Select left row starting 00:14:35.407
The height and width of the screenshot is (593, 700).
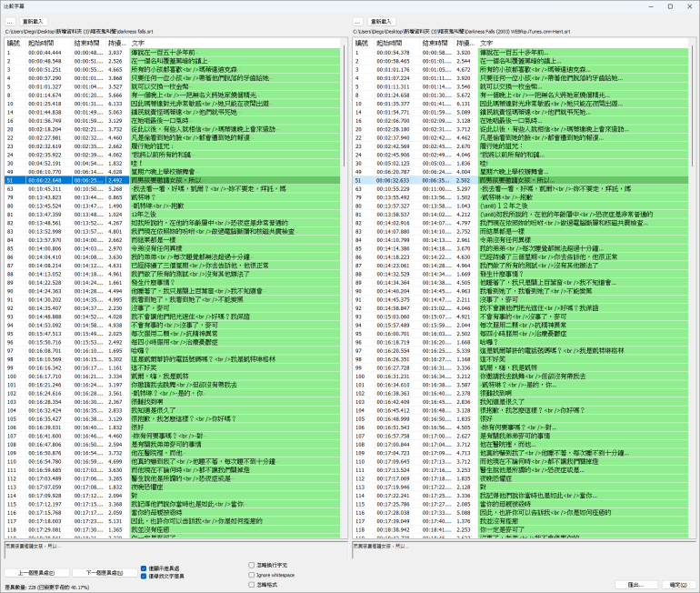(x=173, y=308)
